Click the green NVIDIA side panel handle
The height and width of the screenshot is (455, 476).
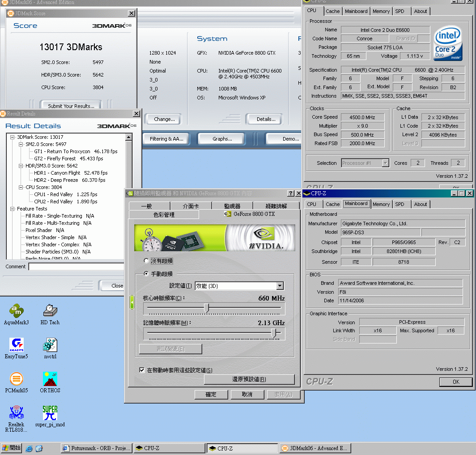point(132,302)
